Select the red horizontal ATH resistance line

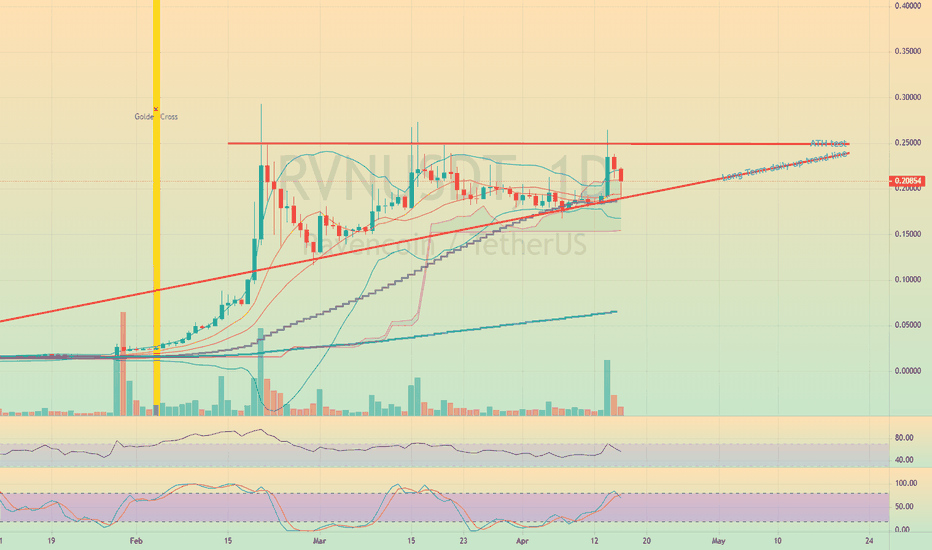(x=538, y=143)
